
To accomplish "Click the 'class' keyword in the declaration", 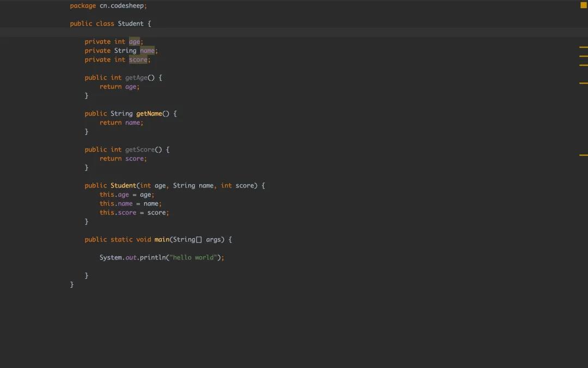I will [105, 23].
